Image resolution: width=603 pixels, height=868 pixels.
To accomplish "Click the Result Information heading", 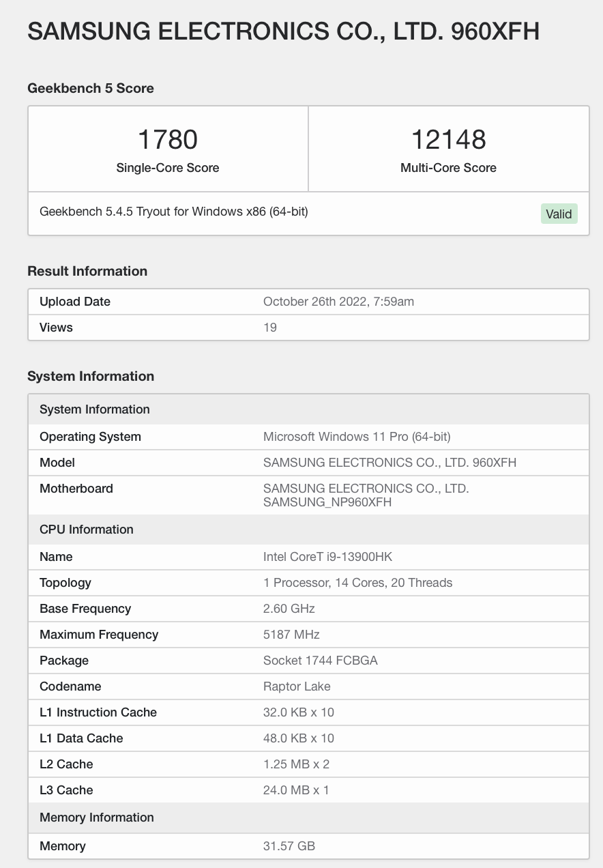I will [87, 271].
